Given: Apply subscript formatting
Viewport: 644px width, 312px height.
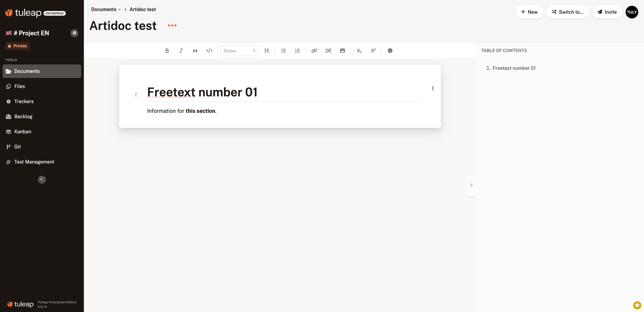Looking at the screenshot, I should coord(359,51).
